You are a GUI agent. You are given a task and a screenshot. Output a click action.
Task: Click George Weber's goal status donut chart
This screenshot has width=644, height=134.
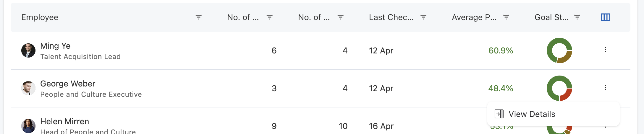pyautogui.click(x=559, y=88)
